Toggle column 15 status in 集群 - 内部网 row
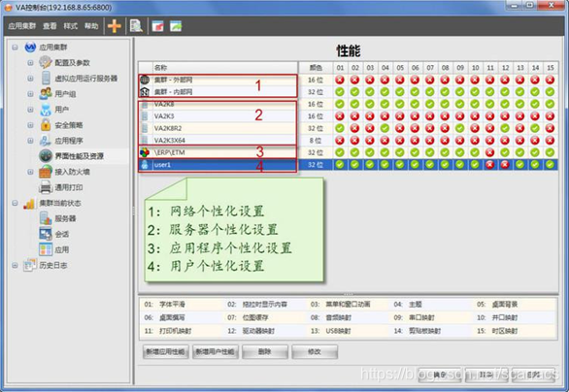The width and height of the screenshot is (569, 392). click(x=551, y=92)
